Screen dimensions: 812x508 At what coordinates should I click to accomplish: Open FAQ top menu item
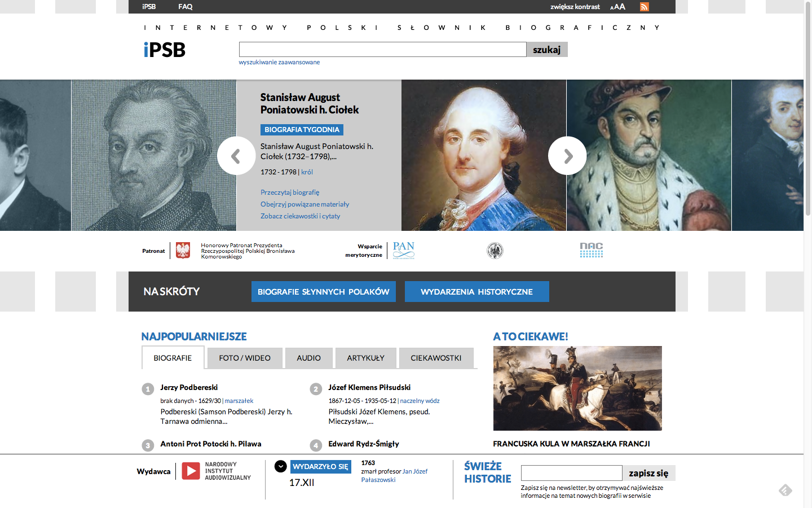coord(186,7)
